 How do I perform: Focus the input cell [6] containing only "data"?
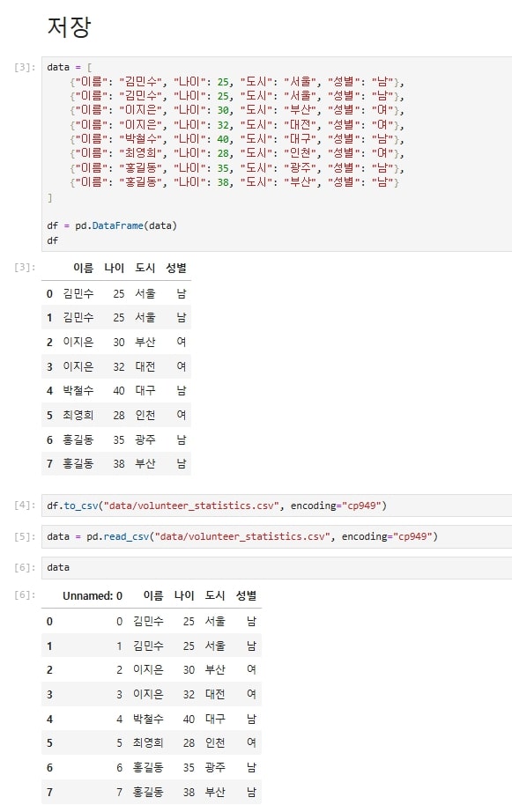277,567
